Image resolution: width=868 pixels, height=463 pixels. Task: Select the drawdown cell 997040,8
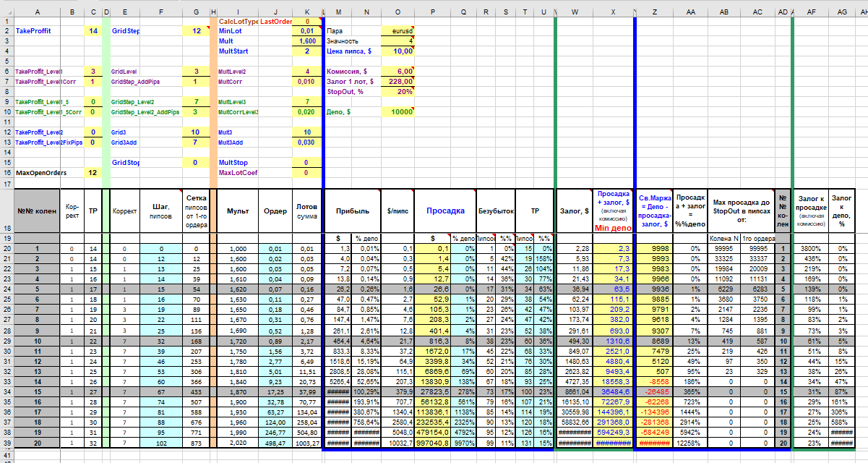click(433, 443)
